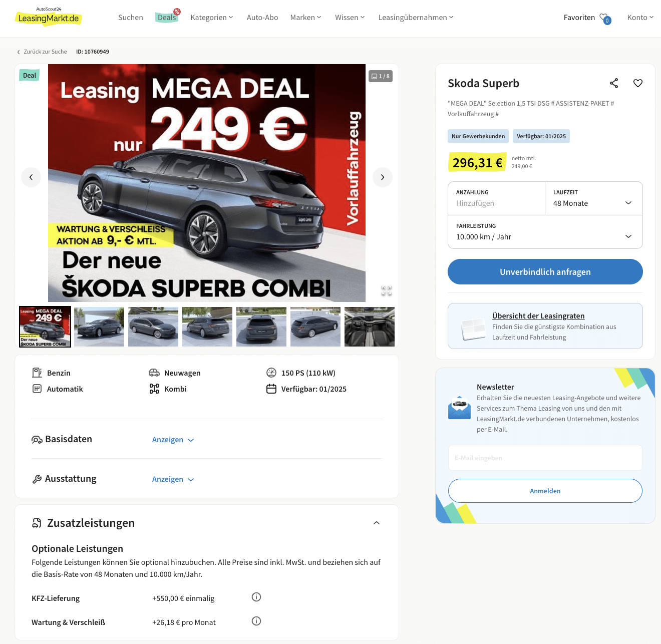This screenshot has width=661, height=644.
Task: Open the Kategorien menu
Action: (x=212, y=18)
